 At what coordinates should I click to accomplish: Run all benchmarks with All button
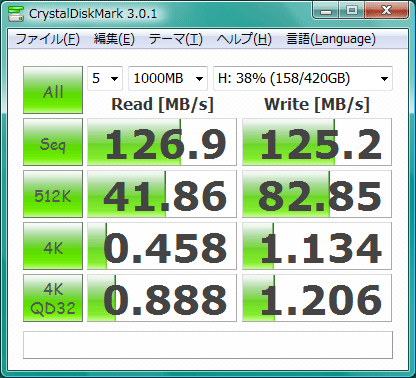[53, 90]
